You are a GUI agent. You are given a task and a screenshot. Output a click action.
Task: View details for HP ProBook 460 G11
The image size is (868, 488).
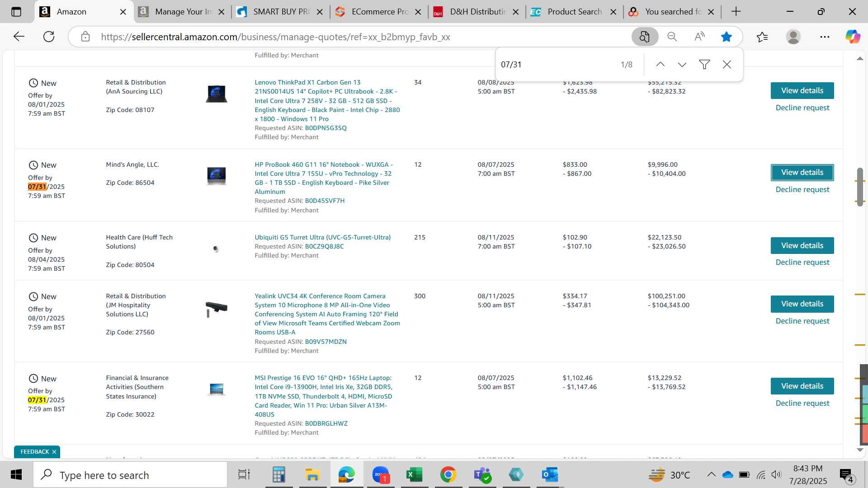click(x=802, y=172)
